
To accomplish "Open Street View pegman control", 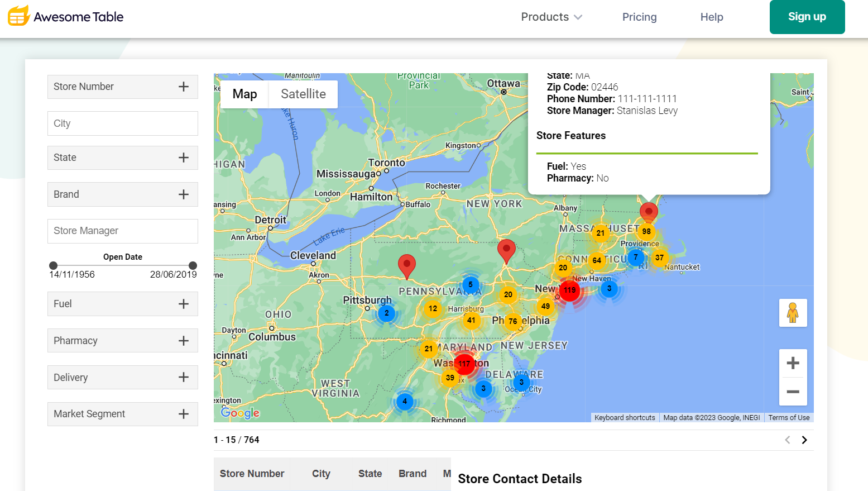I will pyautogui.click(x=793, y=313).
